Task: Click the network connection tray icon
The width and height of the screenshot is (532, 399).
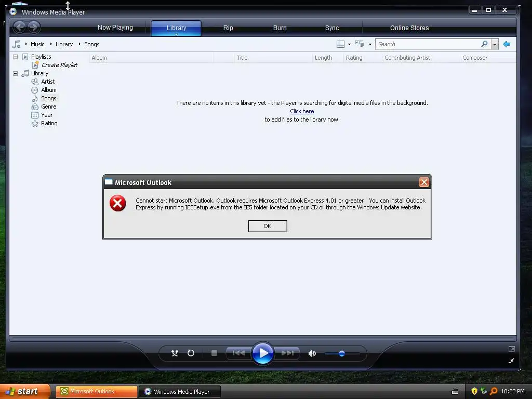Action: 484,391
